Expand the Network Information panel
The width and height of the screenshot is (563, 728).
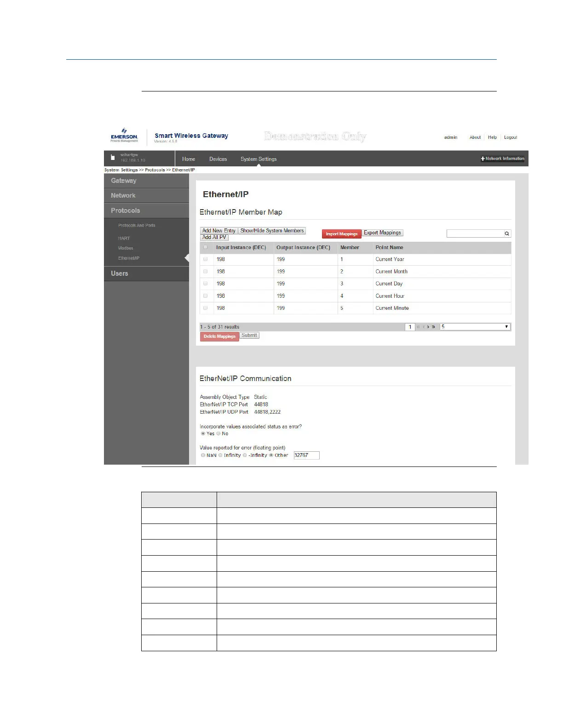click(x=502, y=159)
